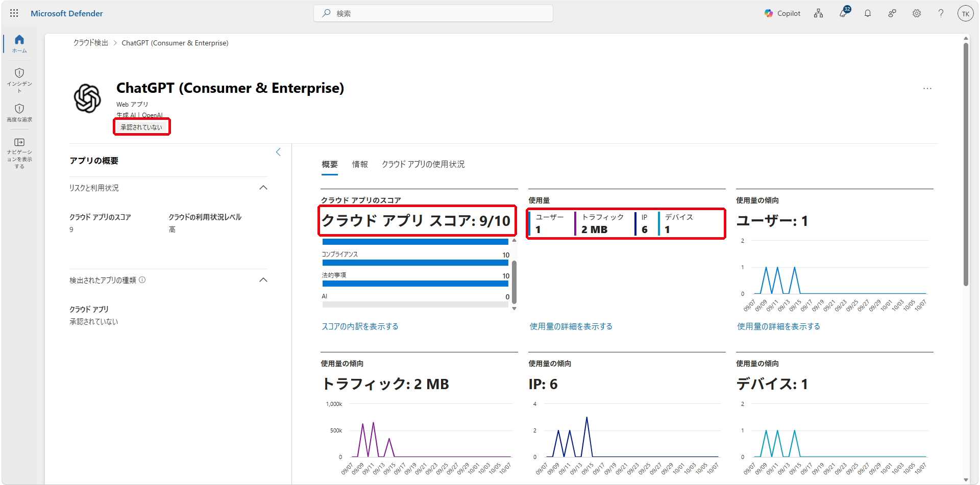Open the settings gear icon
The width and height of the screenshot is (980, 485).
tap(917, 13)
